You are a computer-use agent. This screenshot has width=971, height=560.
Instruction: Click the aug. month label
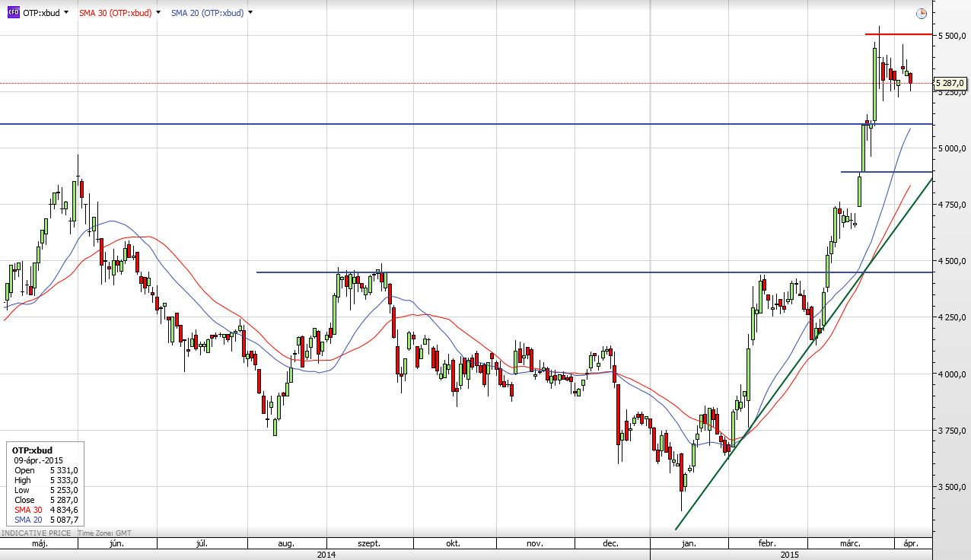coord(286,543)
